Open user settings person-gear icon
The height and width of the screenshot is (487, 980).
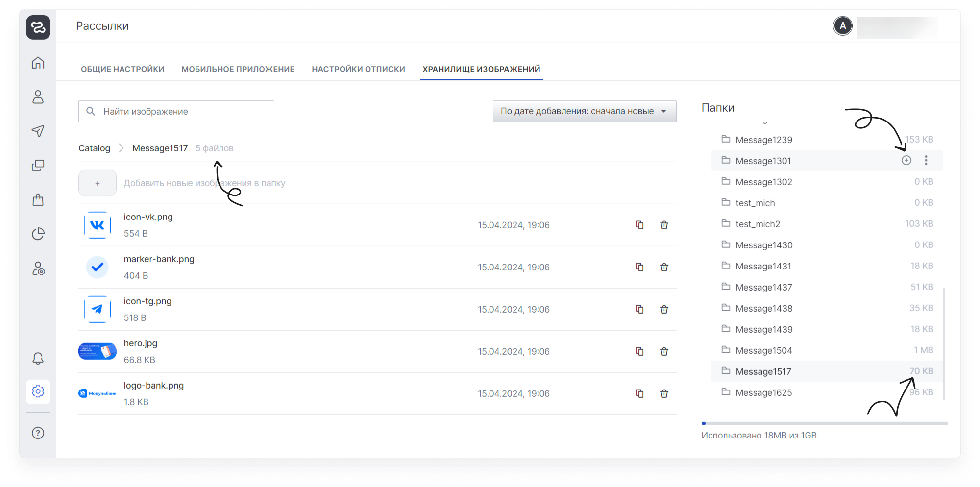click(x=38, y=268)
